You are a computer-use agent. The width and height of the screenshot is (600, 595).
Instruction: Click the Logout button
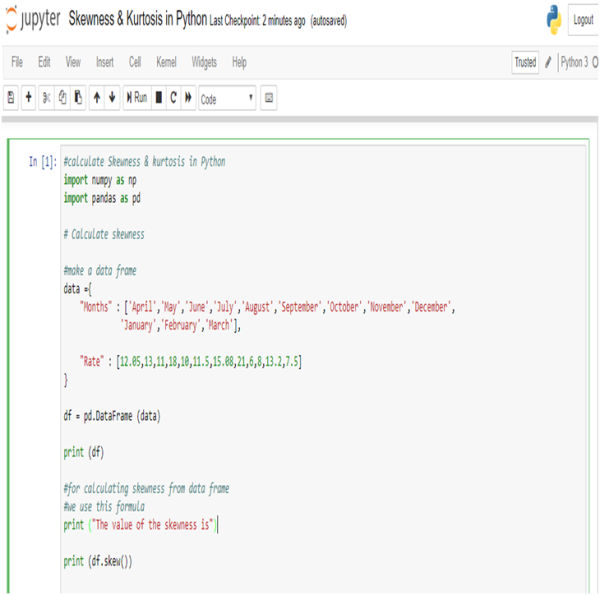coord(583,20)
